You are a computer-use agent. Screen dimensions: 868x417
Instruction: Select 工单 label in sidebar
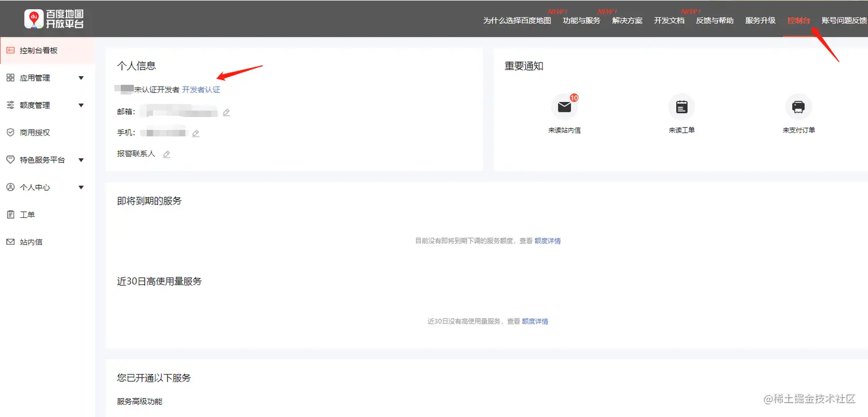click(28, 215)
